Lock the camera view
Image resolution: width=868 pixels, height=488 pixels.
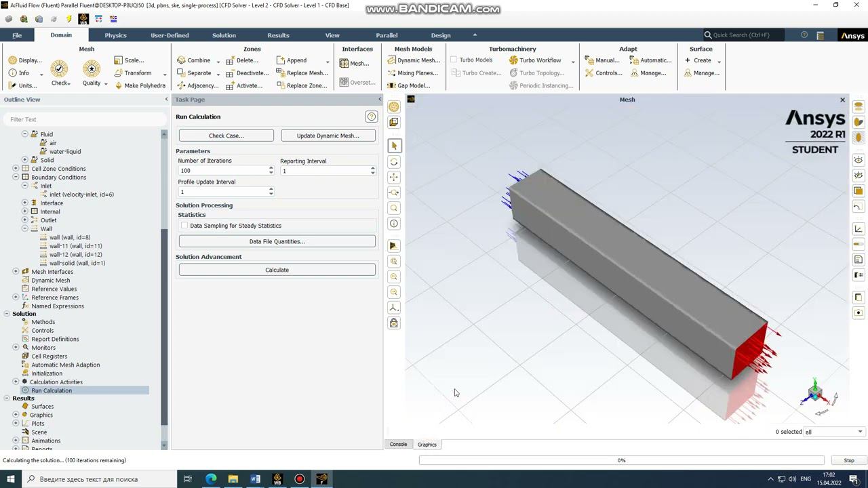394,323
